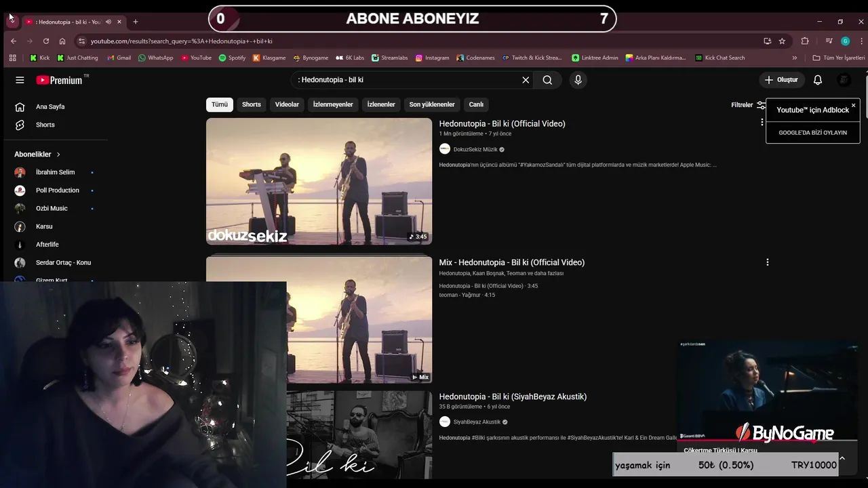Open Mix - Hedonutopia - Bil ki title
Image resolution: width=868 pixels, height=488 pixels.
511,262
